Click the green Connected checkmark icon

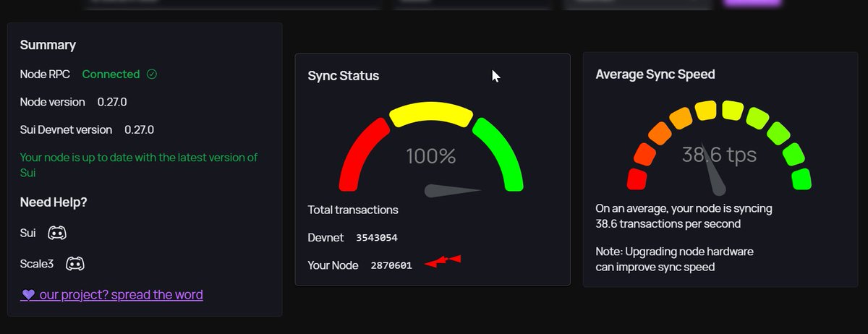[152, 74]
